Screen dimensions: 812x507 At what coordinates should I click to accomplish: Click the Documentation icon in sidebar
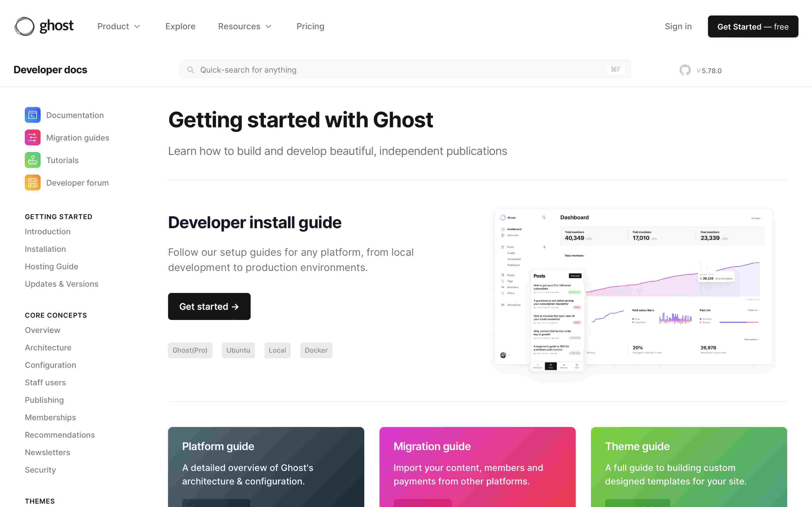[32, 114]
